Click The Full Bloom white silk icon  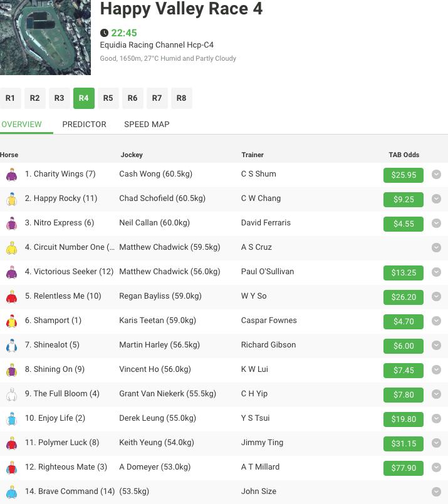(x=11, y=395)
